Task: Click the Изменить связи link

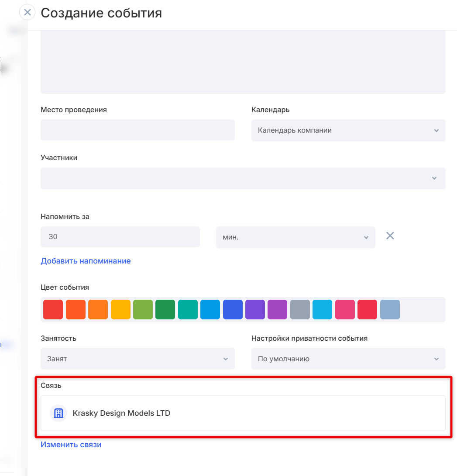Action: click(x=71, y=445)
